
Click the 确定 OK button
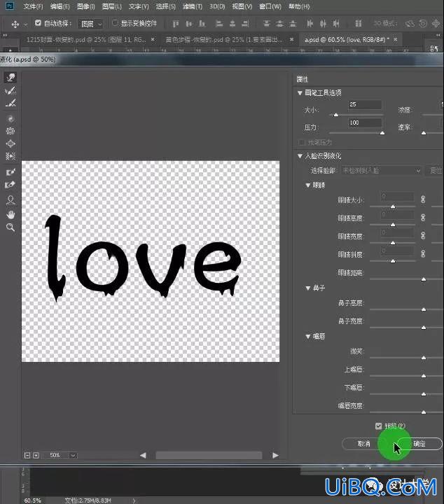419,444
